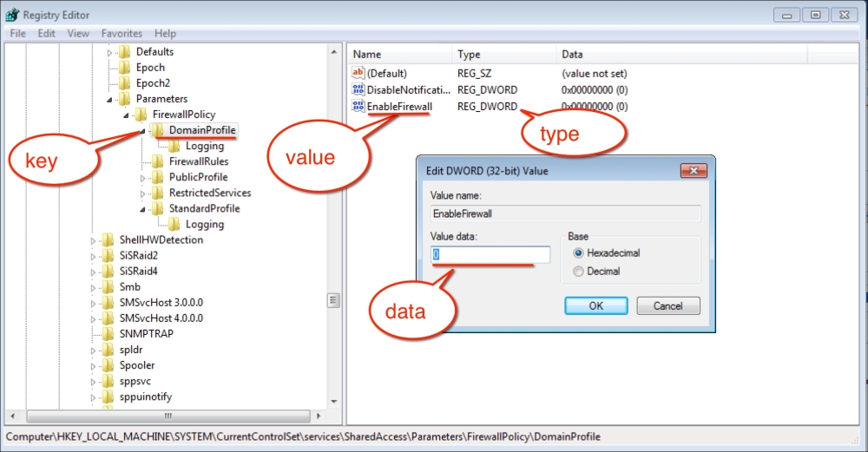868x452 pixels.
Task: Select the Decimal base option
Action: pos(579,272)
